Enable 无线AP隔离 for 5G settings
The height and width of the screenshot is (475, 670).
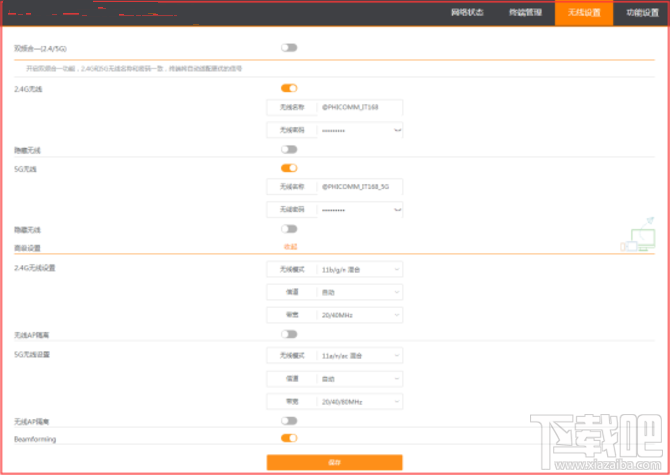tap(289, 421)
